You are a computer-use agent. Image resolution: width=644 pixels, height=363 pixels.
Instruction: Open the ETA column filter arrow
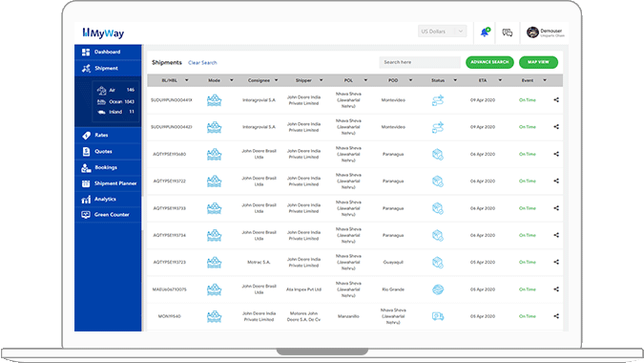coord(500,80)
